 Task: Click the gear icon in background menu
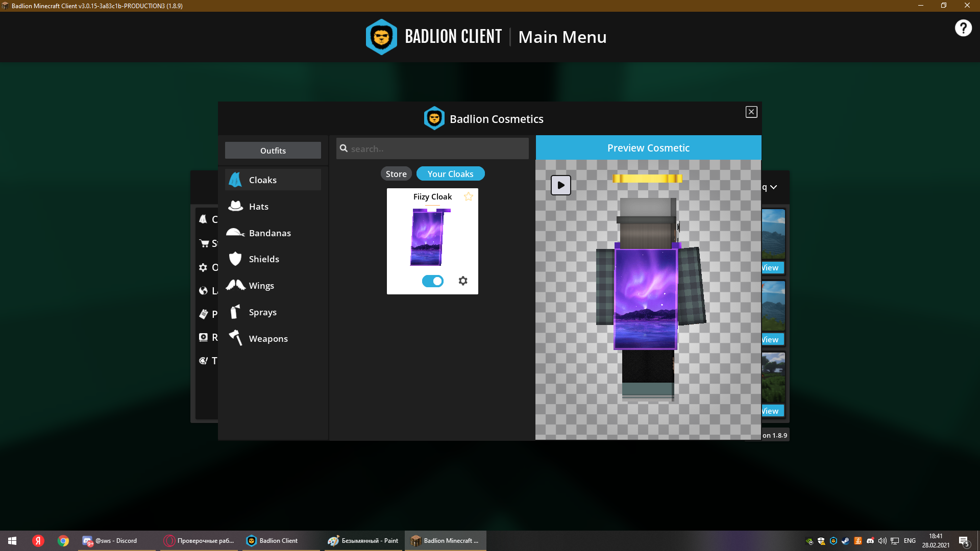tap(203, 267)
